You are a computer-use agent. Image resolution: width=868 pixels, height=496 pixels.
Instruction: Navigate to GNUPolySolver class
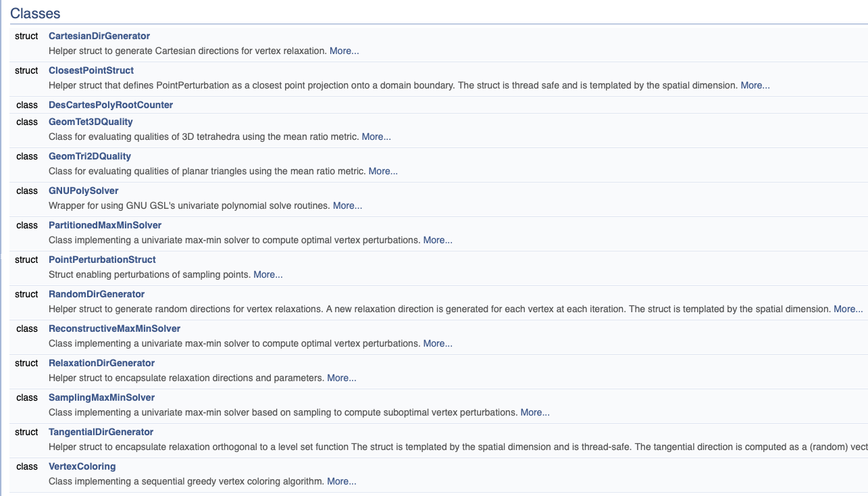tap(83, 191)
